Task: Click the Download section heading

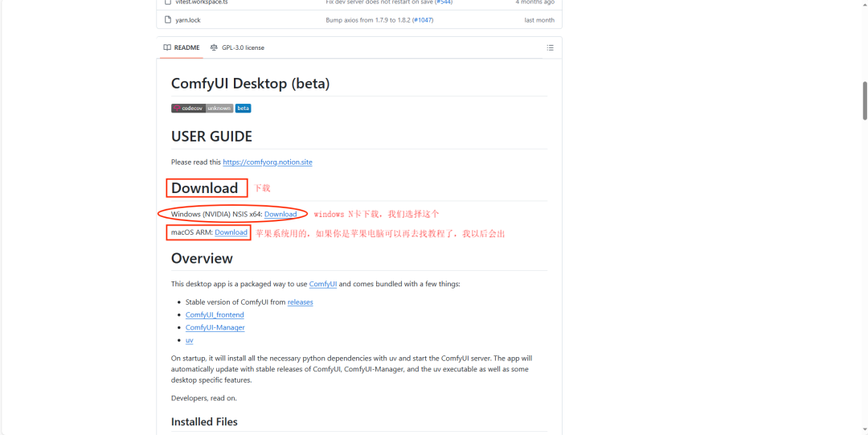Action: [x=204, y=188]
